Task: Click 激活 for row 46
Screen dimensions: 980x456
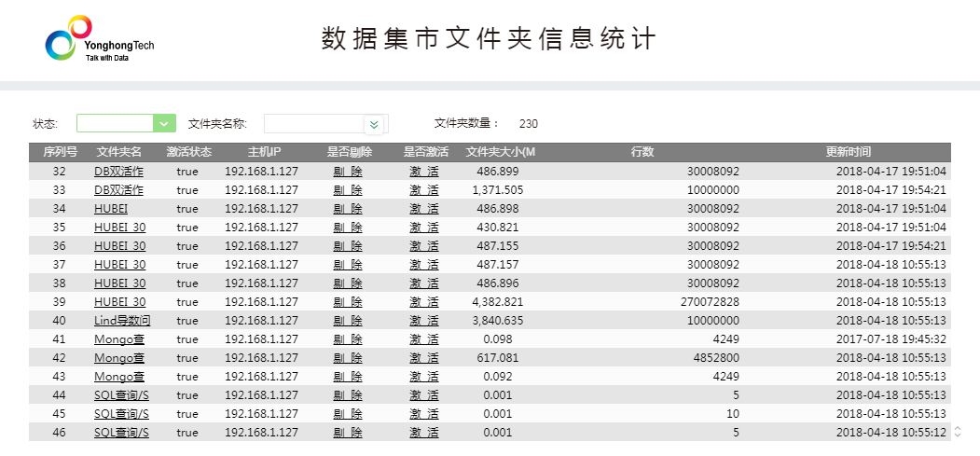Action: (x=424, y=433)
